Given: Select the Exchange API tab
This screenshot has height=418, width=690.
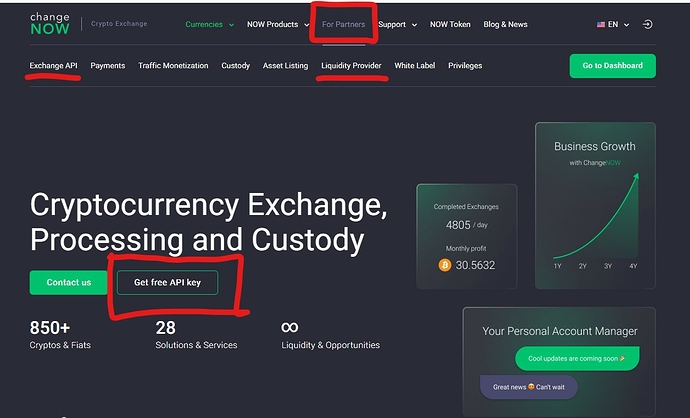Looking at the screenshot, I should [53, 66].
